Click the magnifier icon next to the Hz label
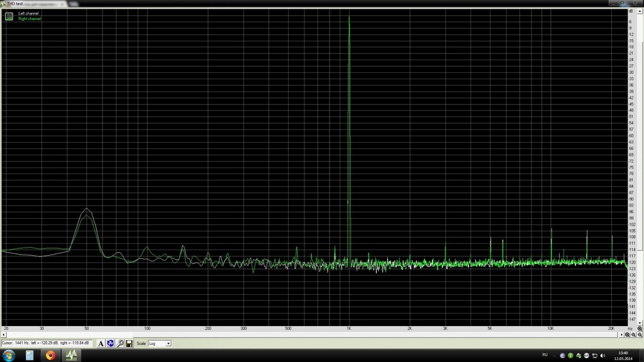 640,328
